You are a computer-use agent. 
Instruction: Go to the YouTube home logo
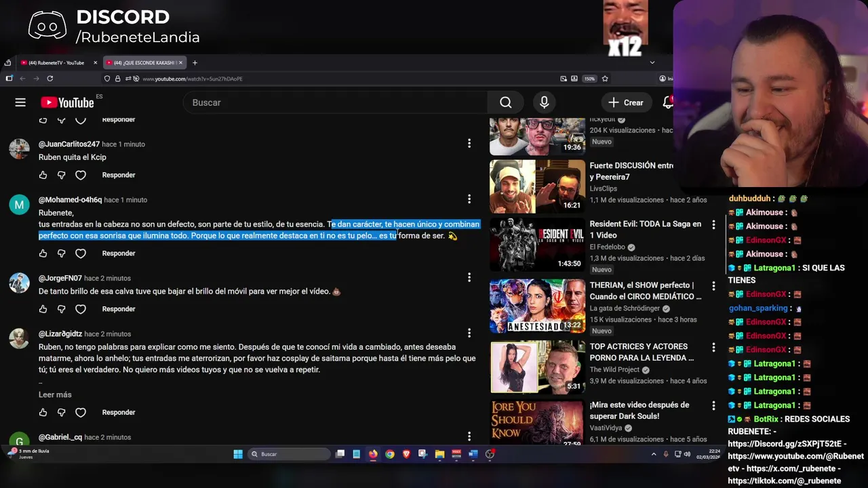pyautogui.click(x=67, y=102)
